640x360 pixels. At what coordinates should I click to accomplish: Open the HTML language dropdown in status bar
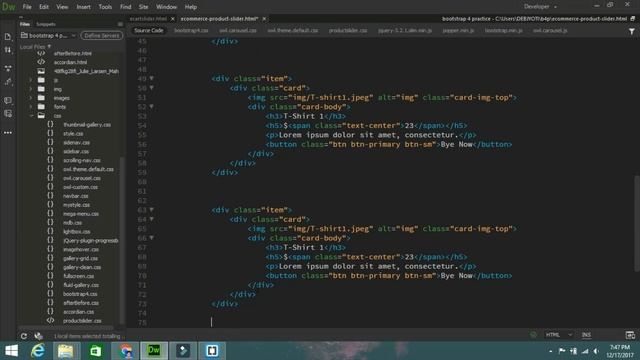558,335
